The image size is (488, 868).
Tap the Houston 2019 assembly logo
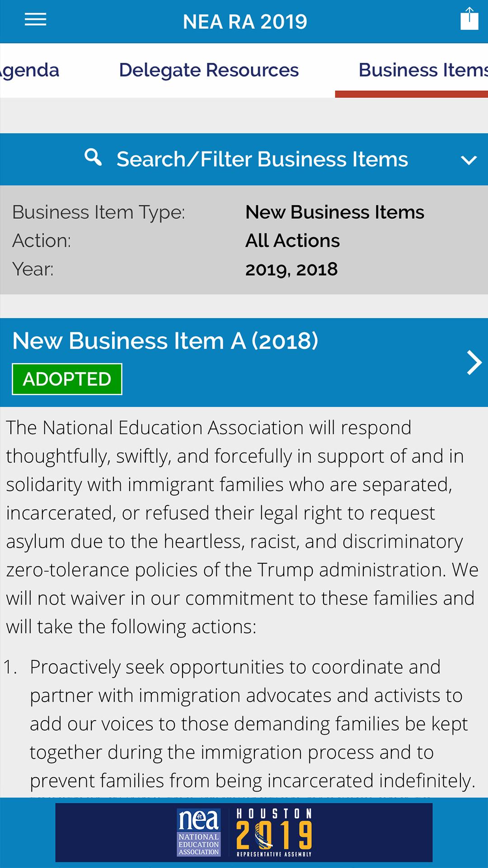pos(274,832)
